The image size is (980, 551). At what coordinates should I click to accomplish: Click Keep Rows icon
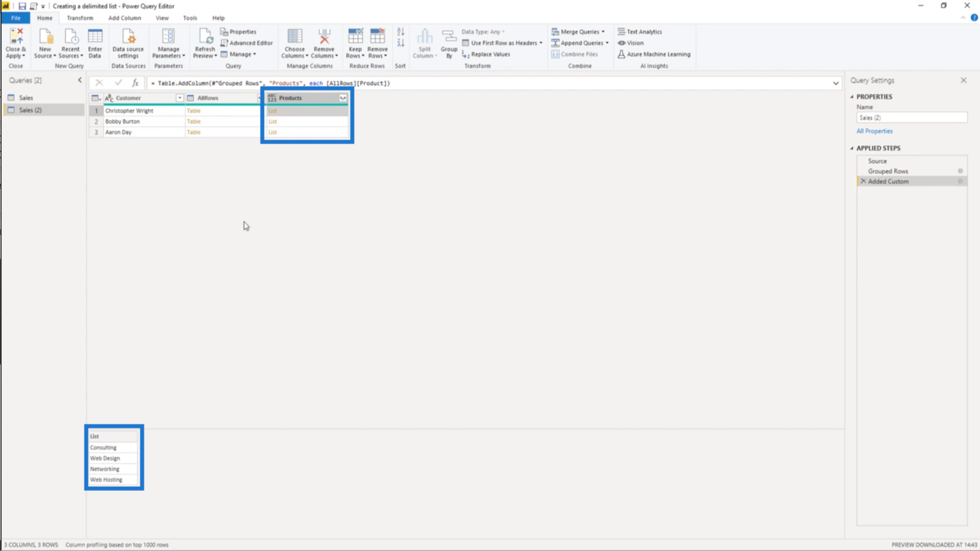click(x=355, y=36)
